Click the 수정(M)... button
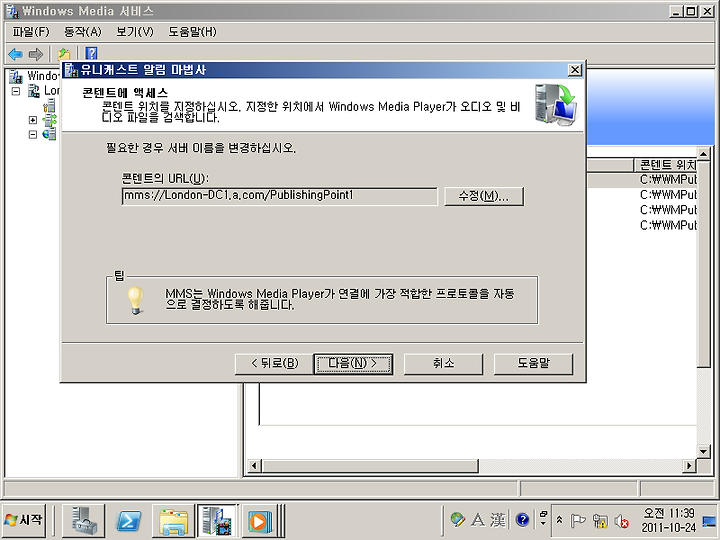720x540 pixels. [484, 197]
